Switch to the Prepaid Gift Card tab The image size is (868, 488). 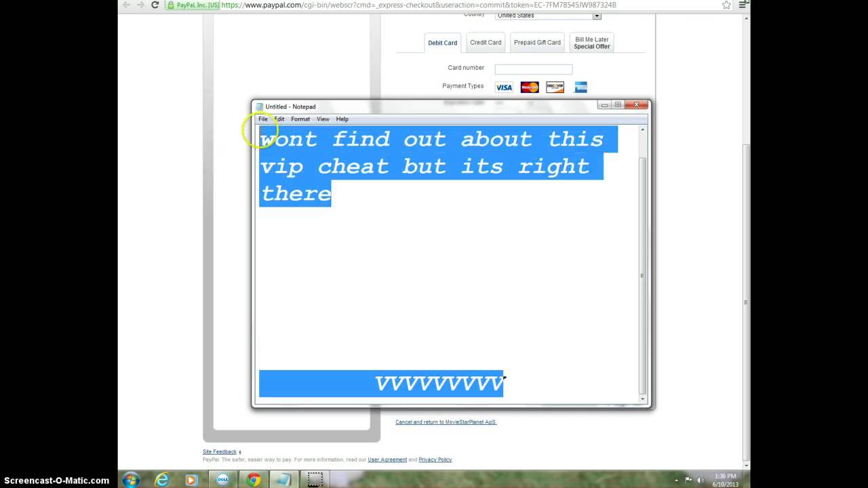point(537,42)
